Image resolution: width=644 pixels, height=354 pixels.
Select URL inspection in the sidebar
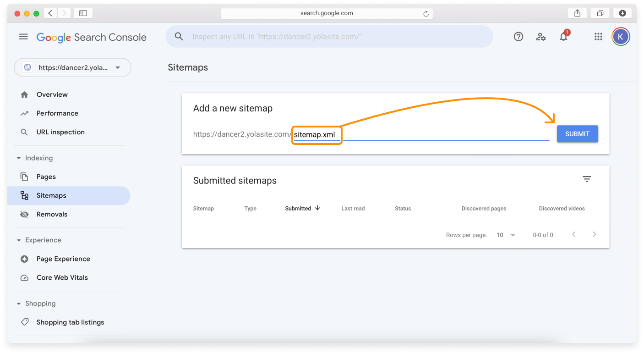click(60, 132)
